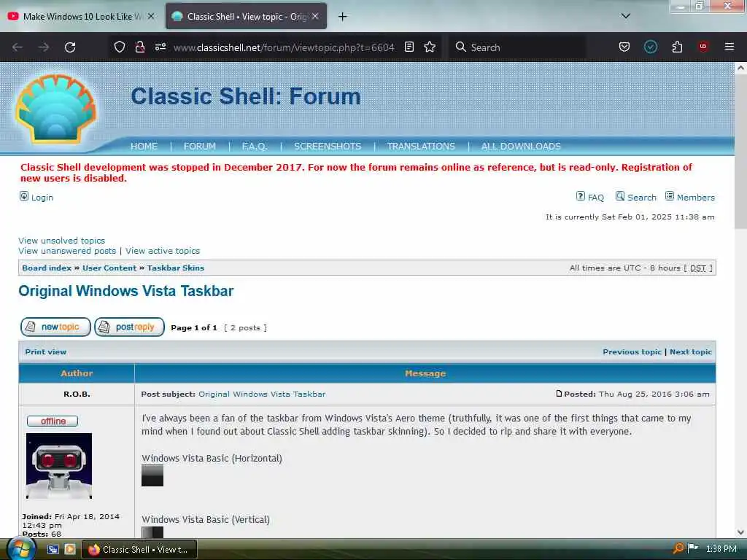Open the Windows Vista Basic Vertical image
This screenshot has width=747, height=560.
152,532
